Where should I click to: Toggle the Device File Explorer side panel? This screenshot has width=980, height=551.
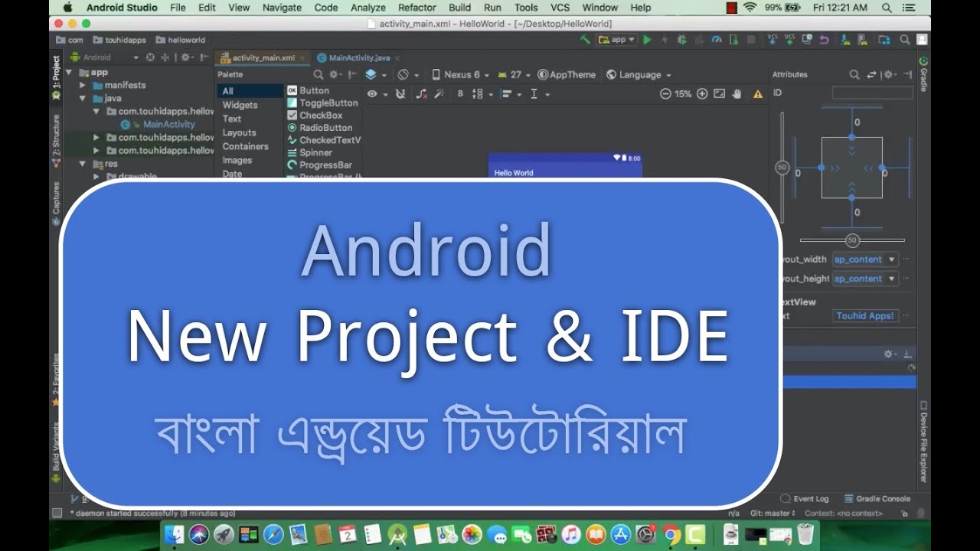click(924, 442)
